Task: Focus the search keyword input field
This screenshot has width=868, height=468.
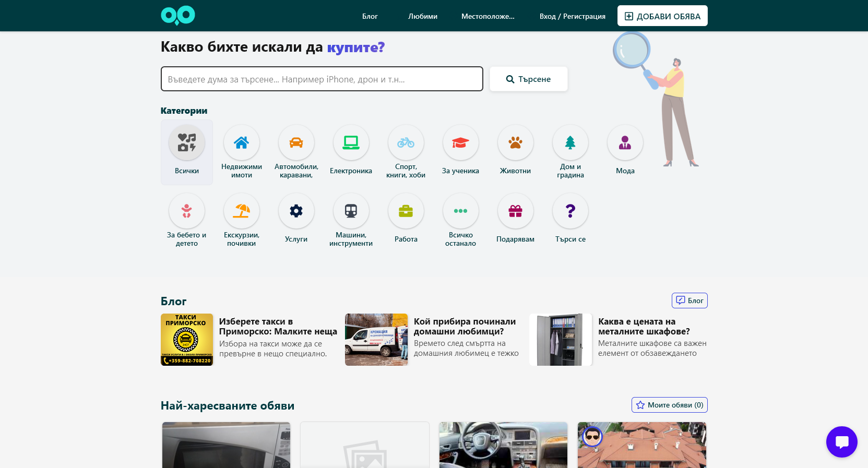Action: pyautogui.click(x=322, y=79)
